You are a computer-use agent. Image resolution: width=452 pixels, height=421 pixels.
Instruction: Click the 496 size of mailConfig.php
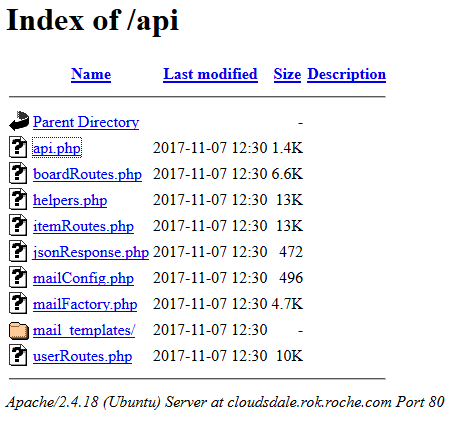coord(291,278)
